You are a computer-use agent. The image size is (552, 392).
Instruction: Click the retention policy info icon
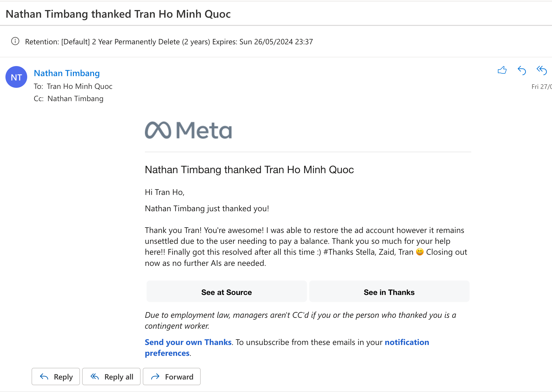click(15, 41)
